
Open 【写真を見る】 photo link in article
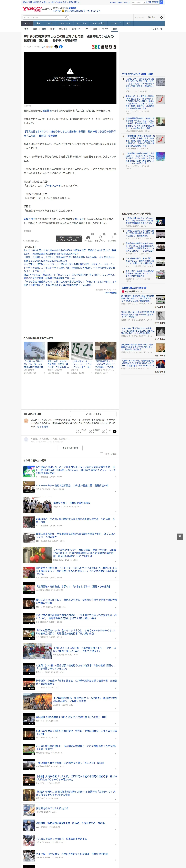point(70,133)
